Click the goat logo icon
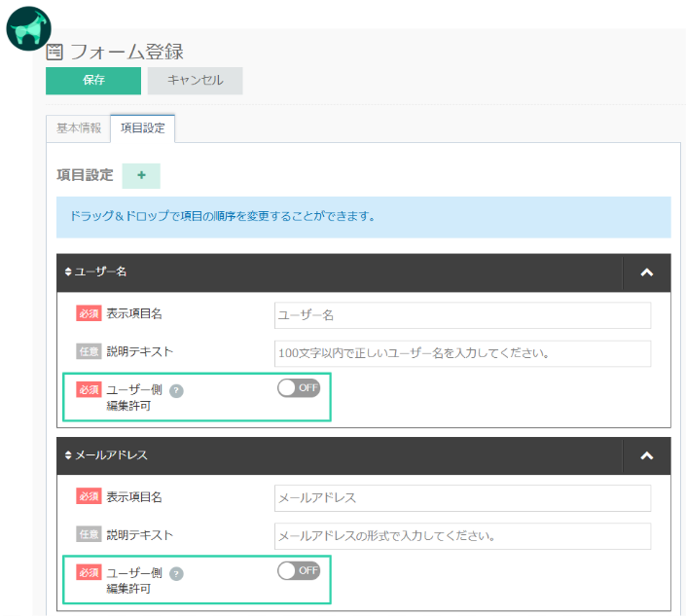 pyautogui.click(x=29, y=28)
